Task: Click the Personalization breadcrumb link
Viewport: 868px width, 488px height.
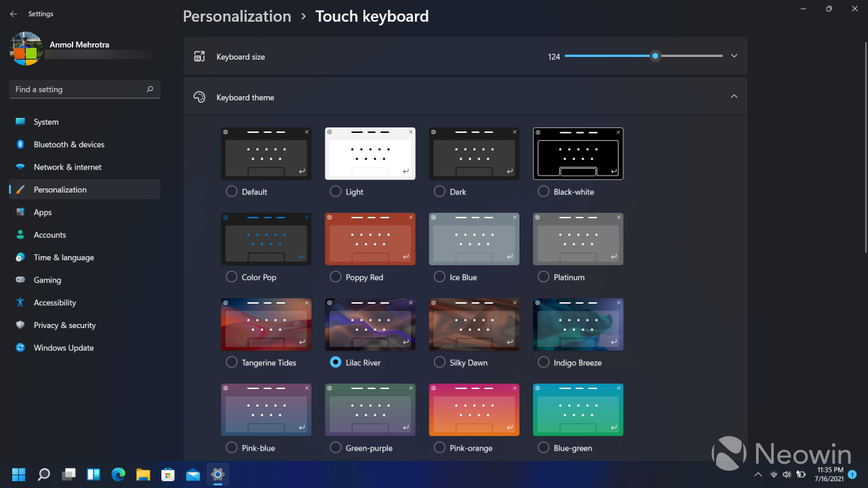Action: 237,16
